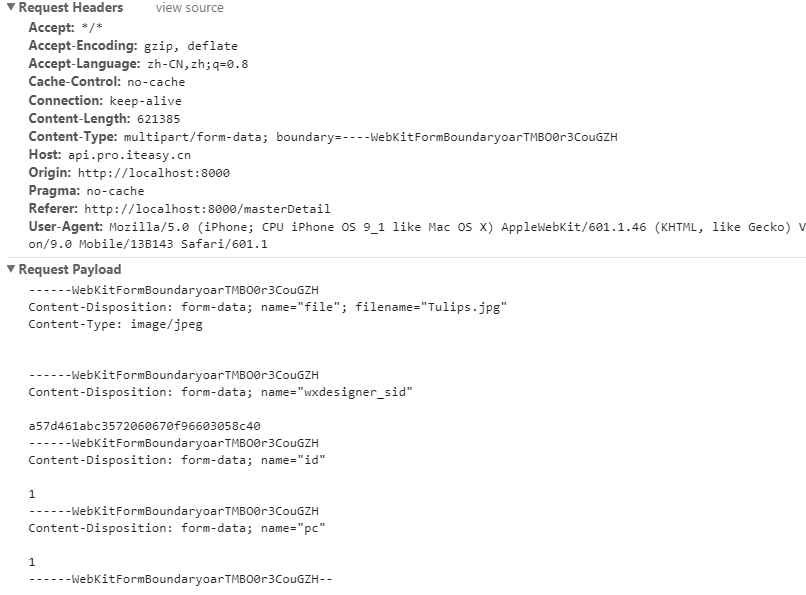
Task: Select the Request Payload title
Action: click(x=70, y=269)
